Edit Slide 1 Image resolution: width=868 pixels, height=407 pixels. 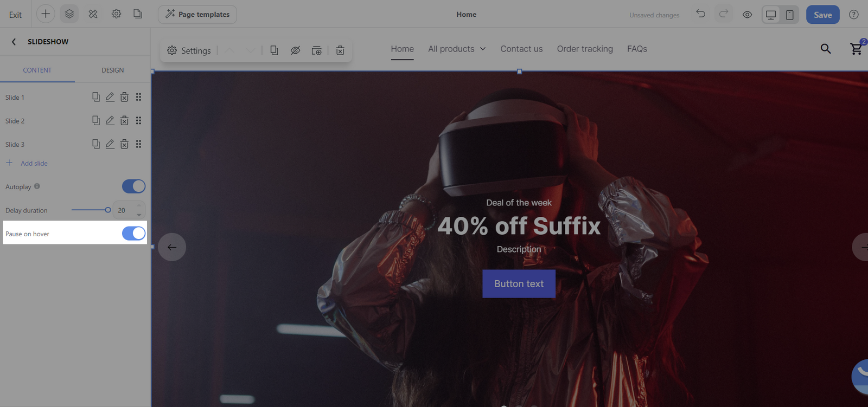[110, 97]
